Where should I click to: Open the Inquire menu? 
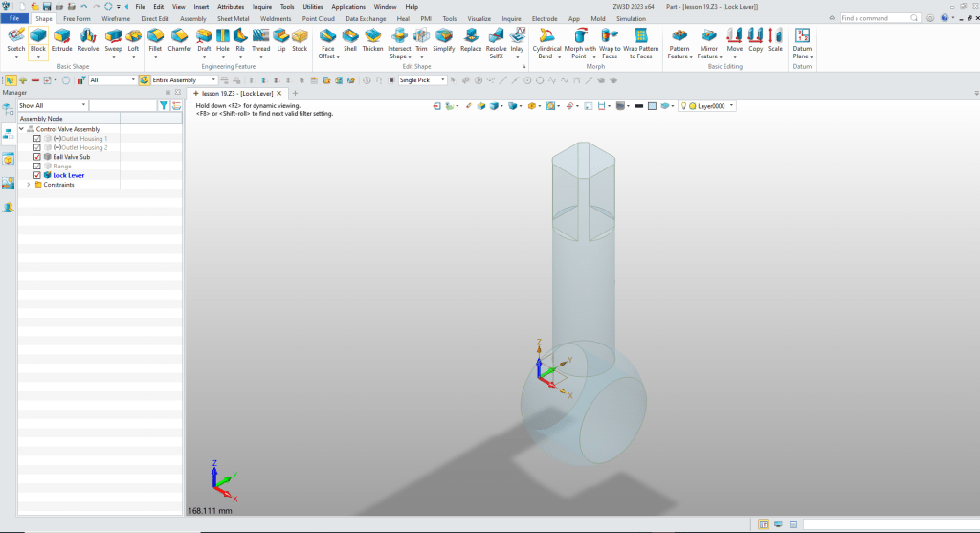261,6
